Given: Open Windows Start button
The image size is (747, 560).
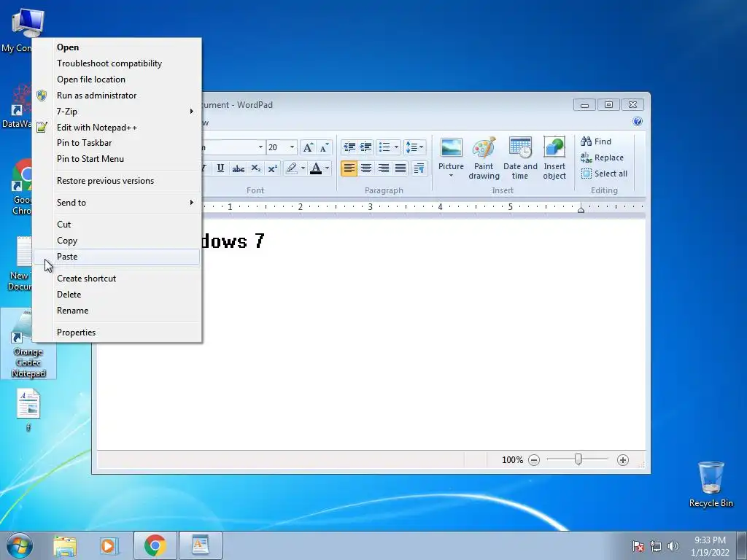Looking at the screenshot, I should point(20,545).
